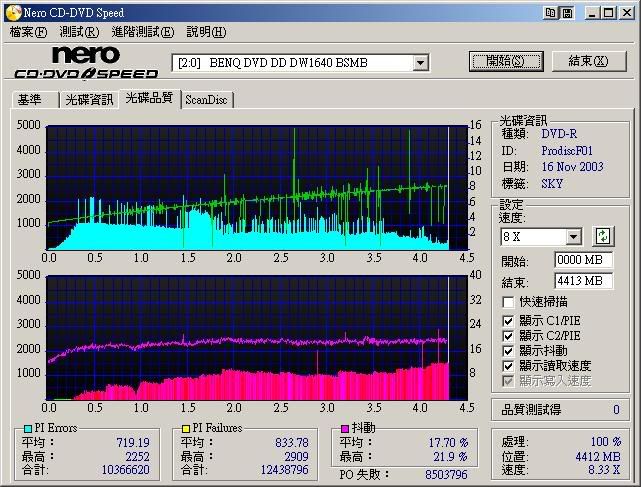Click the disabled 顯示寫入速度 checkbox
The width and height of the screenshot is (641, 487).
point(508,381)
